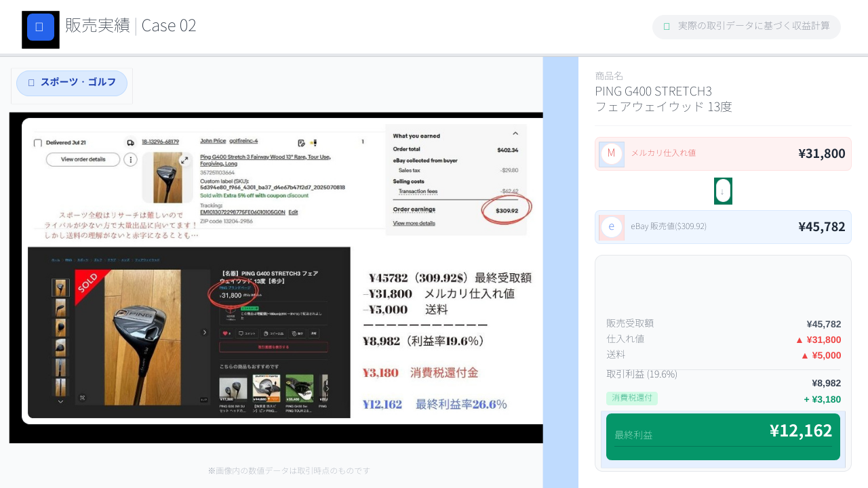Click the calculator icon in the header badge
The image size is (868, 488).
click(667, 26)
